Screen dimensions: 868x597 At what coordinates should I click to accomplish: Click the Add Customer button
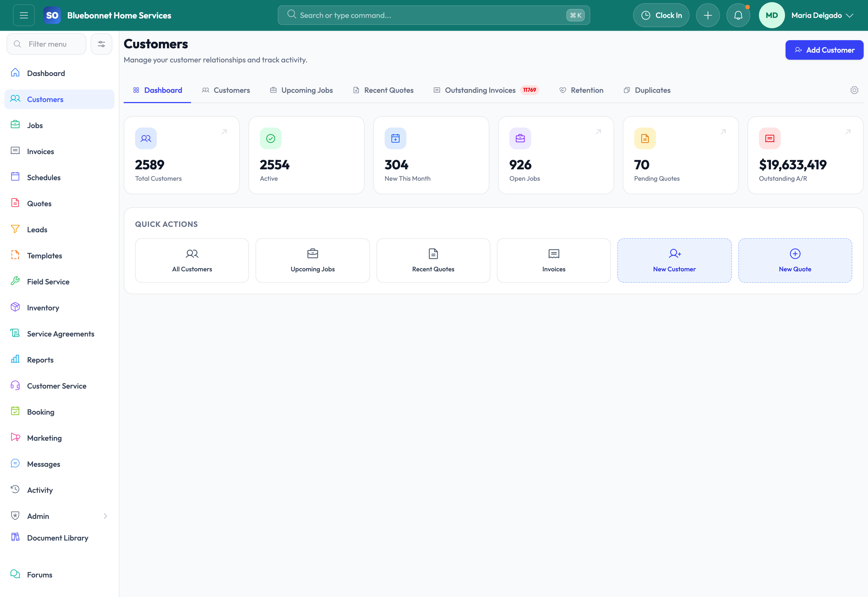[x=824, y=50]
